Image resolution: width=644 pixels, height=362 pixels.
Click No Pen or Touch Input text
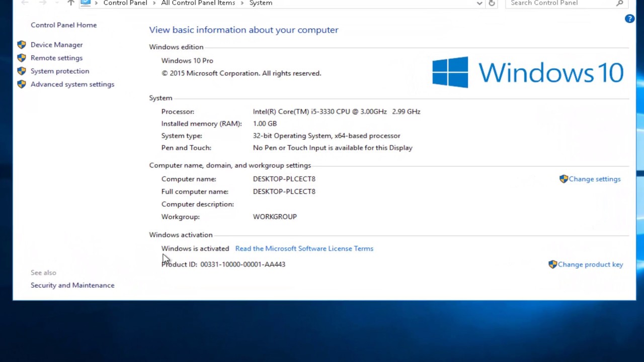333,147
